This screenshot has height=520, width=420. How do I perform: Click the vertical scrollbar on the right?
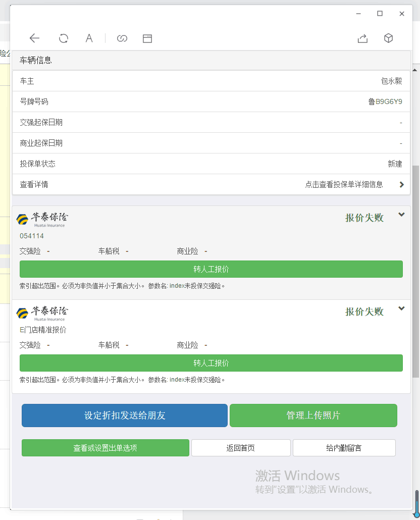click(x=415, y=273)
